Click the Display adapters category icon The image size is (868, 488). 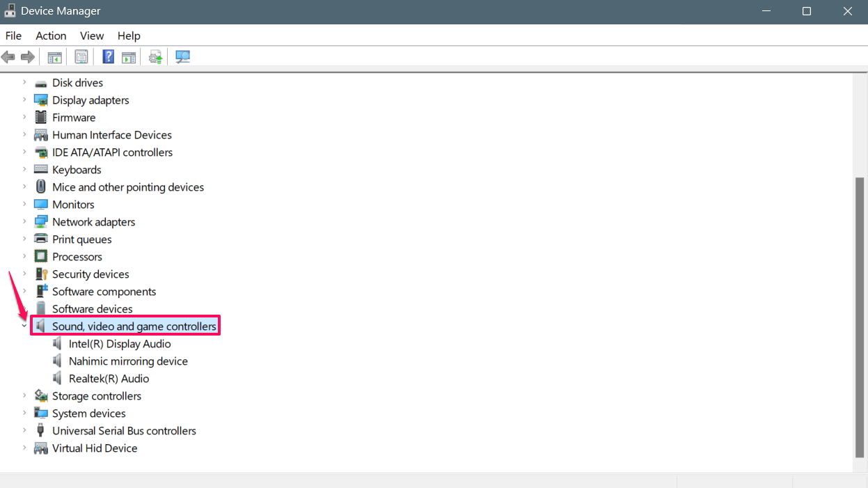tap(41, 100)
